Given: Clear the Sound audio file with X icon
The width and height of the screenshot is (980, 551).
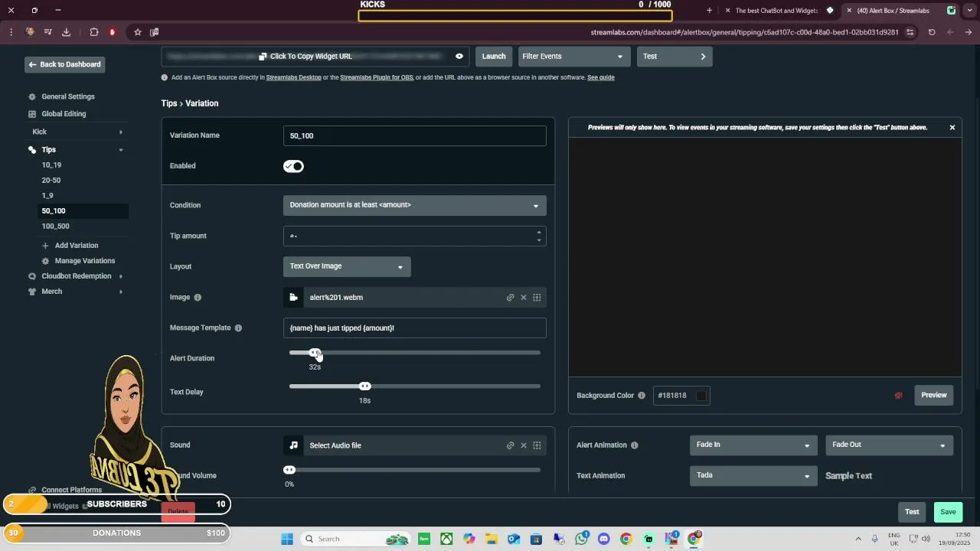Looking at the screenshot, I should point(524,445).
